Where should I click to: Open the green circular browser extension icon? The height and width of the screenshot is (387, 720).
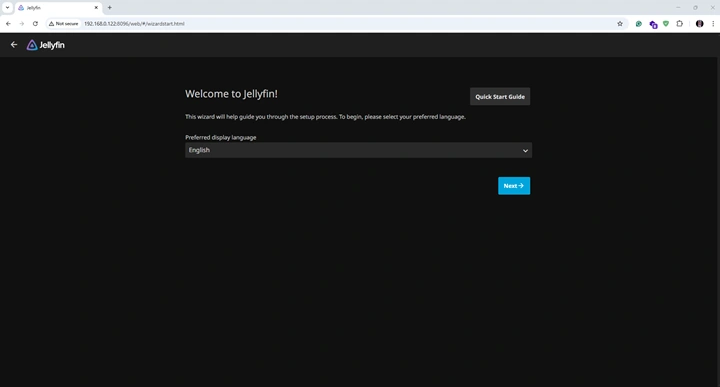(x=639, y=24)
